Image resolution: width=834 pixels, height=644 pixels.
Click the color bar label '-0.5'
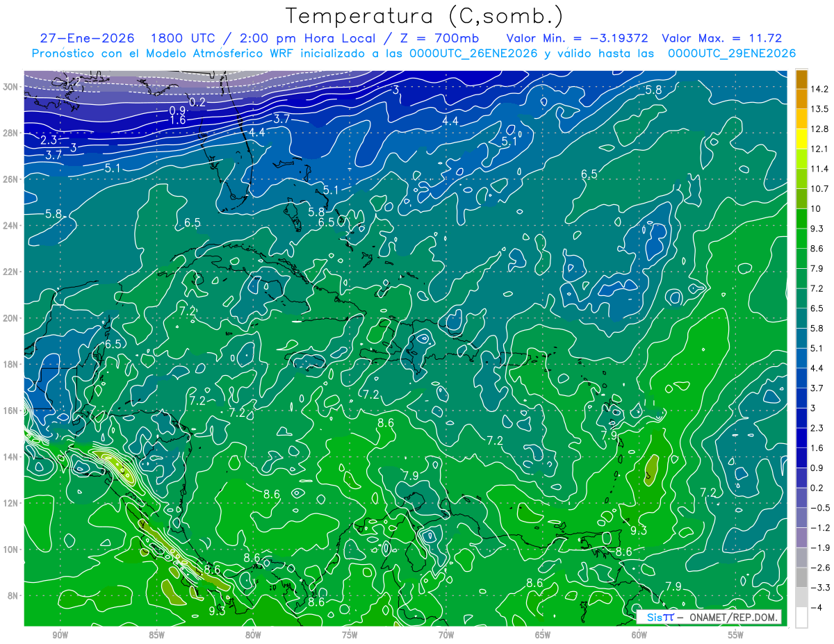click(x=819, y=508)
